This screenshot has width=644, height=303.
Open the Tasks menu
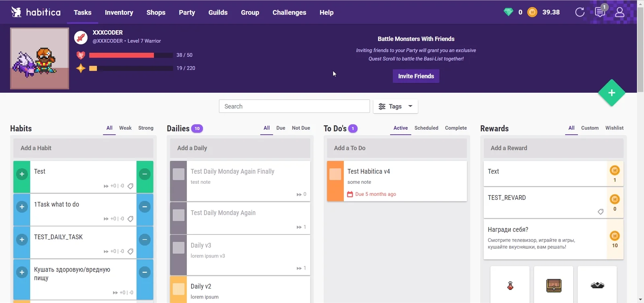83,12
